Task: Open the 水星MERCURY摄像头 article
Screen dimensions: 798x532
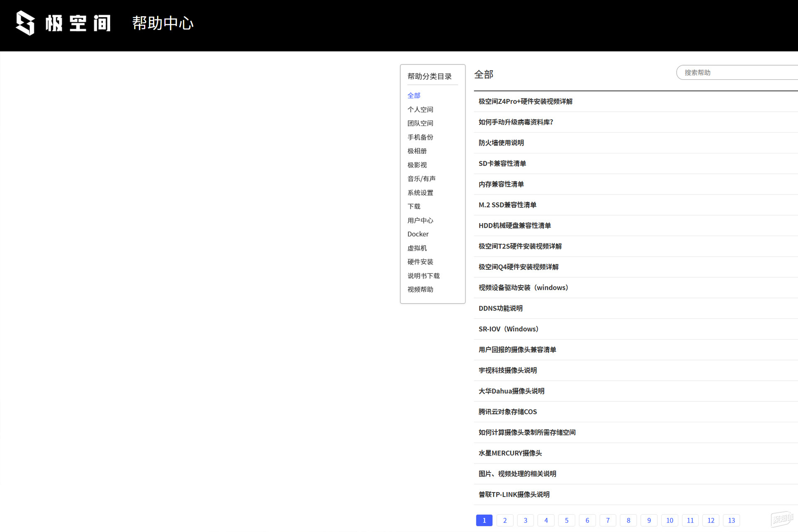Action: pos(510,453)
